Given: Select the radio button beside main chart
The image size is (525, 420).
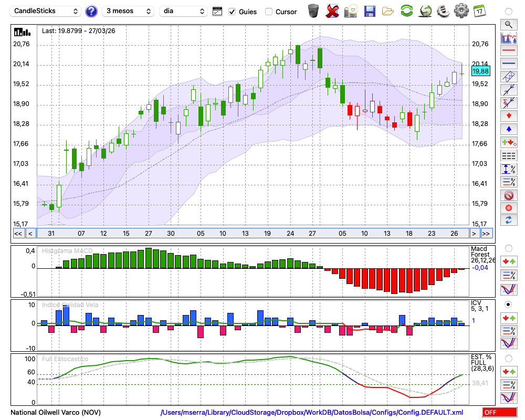Looking at the screenshot, I should coord(509,12).
